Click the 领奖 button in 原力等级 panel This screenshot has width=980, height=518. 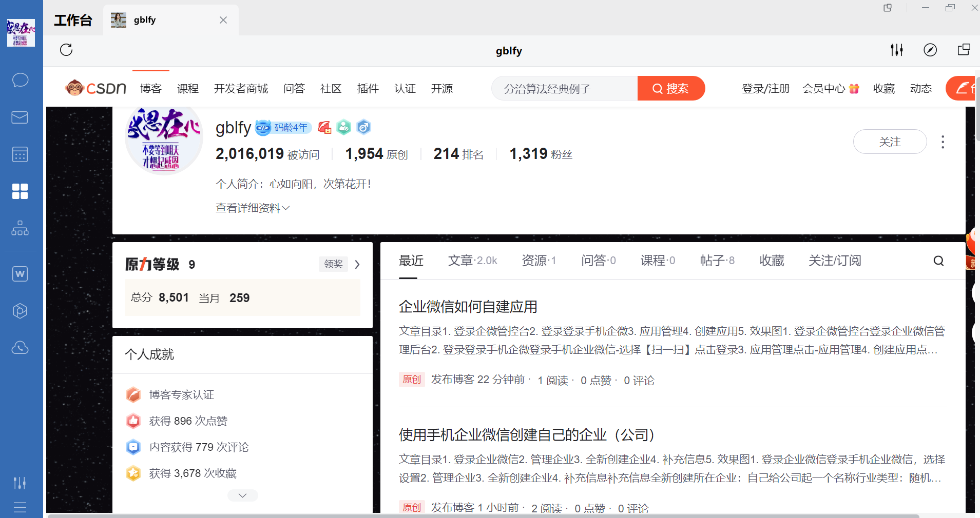click(333, 264)
